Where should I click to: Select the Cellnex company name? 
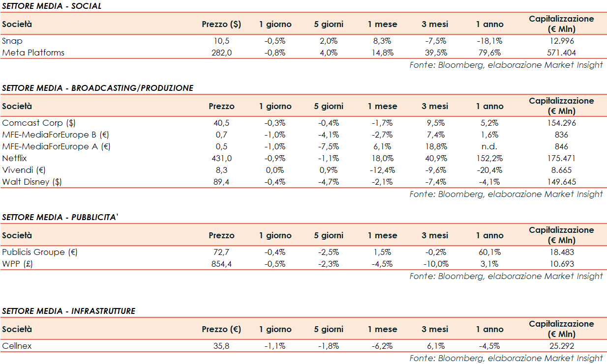[x=17, y=346]
